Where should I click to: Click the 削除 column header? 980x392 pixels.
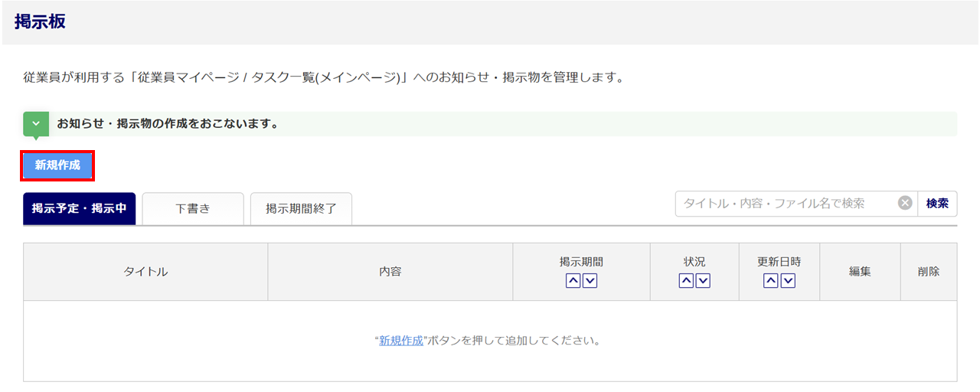click(x=929, y=272)
